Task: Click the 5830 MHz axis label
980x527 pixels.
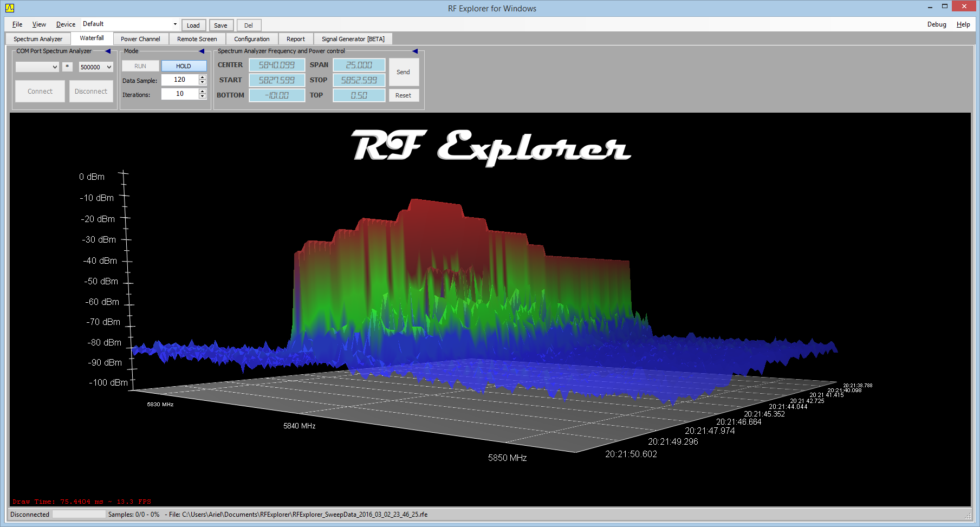Action: click(160, 405)
